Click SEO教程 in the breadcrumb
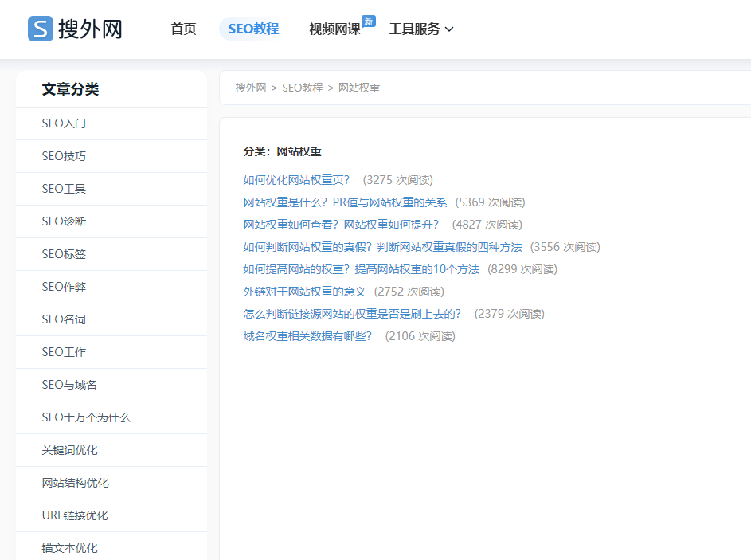The image size is (751, 560). [x=302, y=88]
